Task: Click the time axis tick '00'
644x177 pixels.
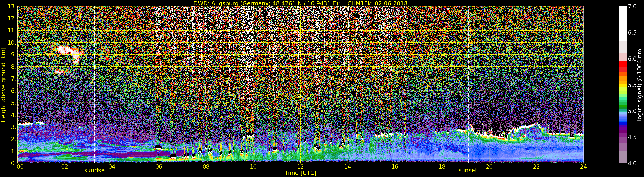Action: tap(20, 167)
